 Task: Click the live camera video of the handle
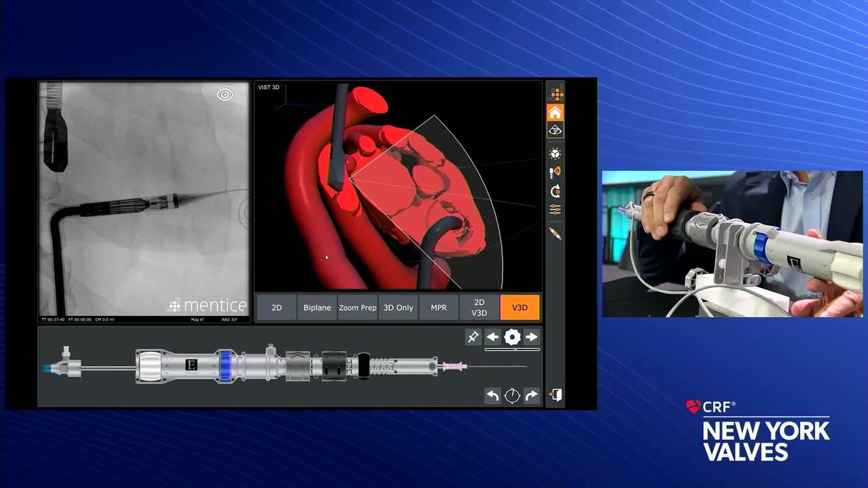click(732, 244)
